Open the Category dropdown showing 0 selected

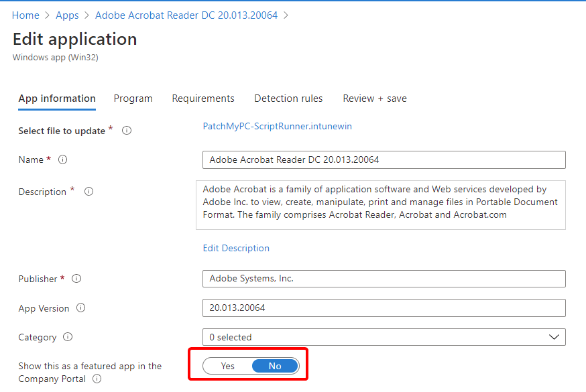(384, 337)
